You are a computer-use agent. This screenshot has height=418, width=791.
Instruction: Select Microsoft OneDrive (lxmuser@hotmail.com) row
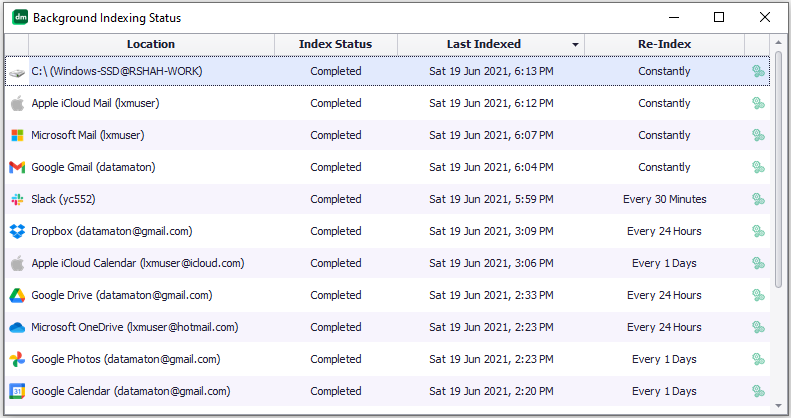click(387, 327)
